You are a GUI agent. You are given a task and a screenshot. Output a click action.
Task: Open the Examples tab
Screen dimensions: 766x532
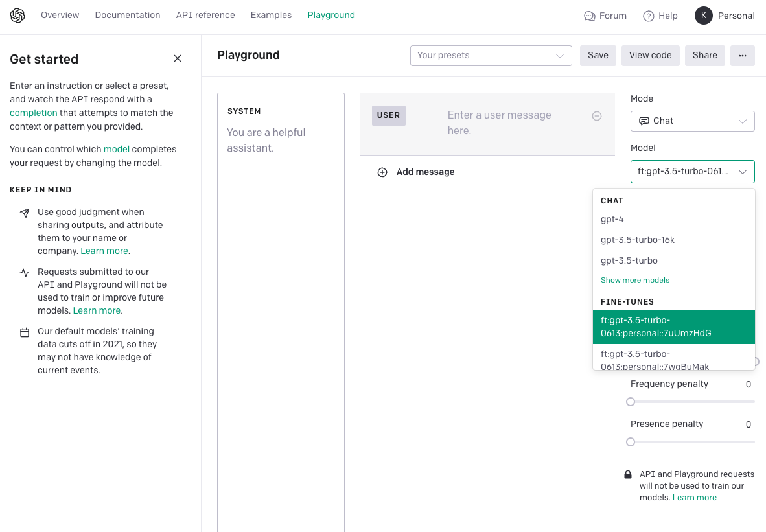(271, 15)
